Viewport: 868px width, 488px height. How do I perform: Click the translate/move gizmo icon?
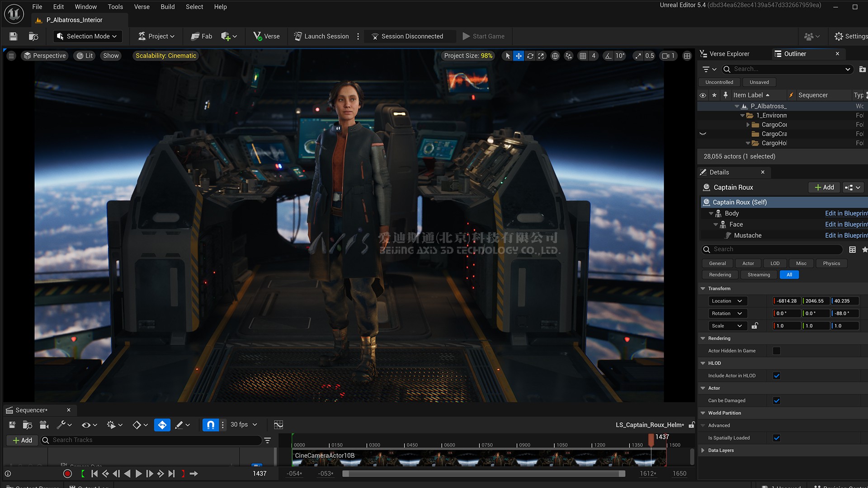click(519, 56)
